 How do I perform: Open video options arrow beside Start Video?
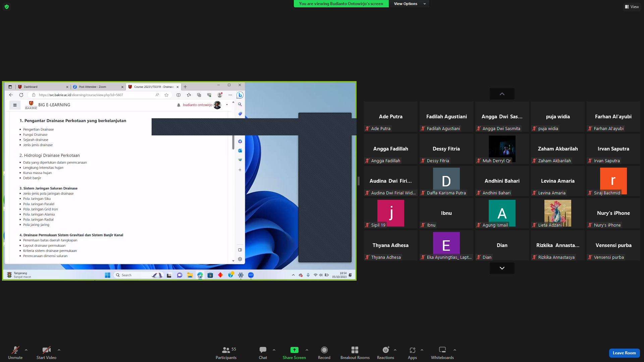tap(59, 350)
